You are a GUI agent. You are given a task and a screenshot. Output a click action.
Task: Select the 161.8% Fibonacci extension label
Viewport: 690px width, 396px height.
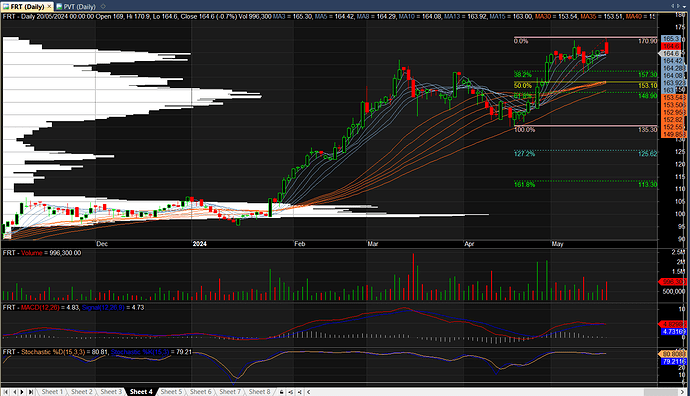[524, 184]
